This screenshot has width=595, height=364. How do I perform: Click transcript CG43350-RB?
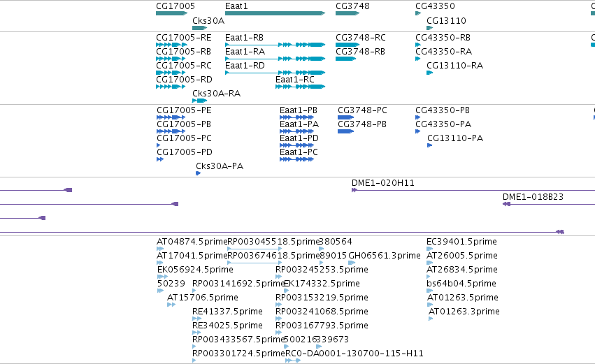418,45
